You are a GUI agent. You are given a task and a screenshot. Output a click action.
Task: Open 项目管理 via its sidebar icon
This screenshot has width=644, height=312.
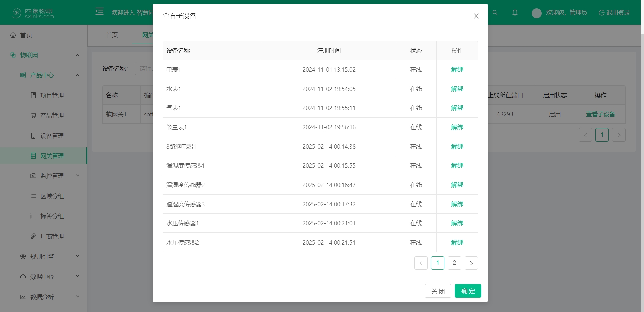point(33,95)
